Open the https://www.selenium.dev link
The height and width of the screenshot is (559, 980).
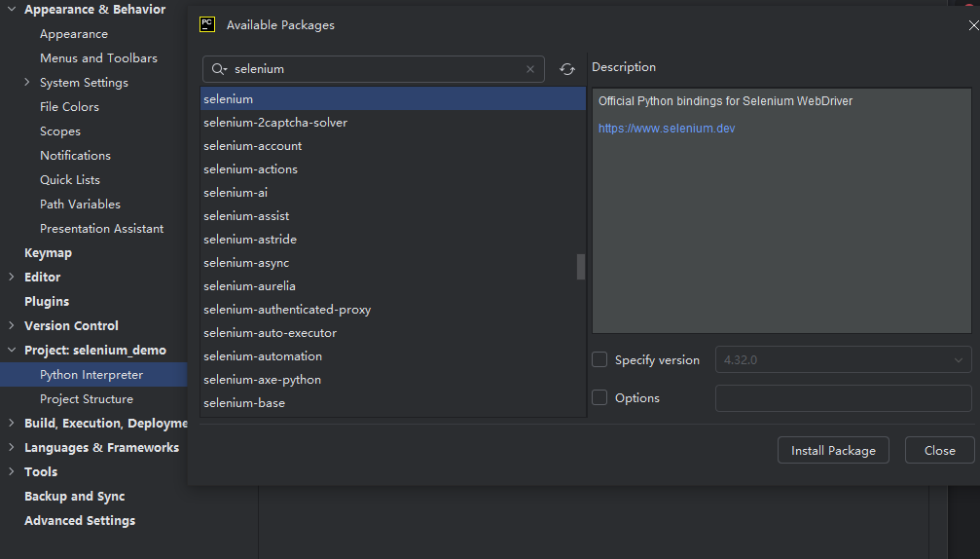point(667,129)
